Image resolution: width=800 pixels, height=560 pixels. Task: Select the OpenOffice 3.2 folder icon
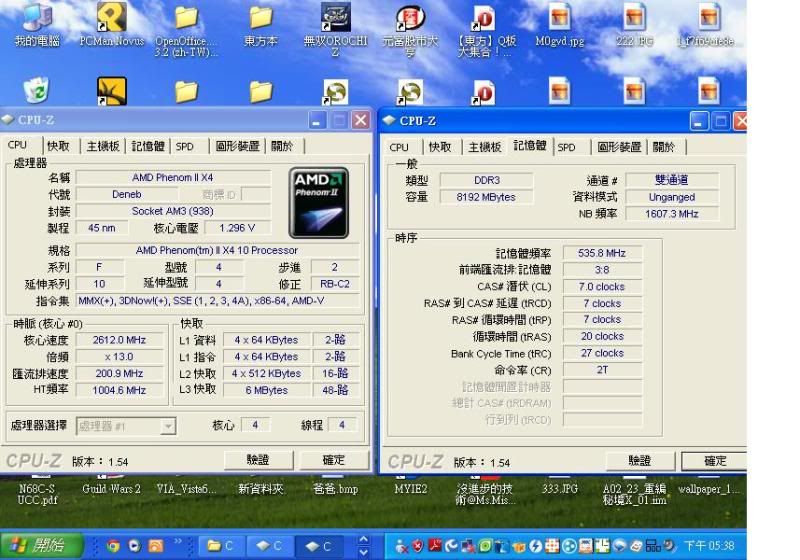coord(186,18)
